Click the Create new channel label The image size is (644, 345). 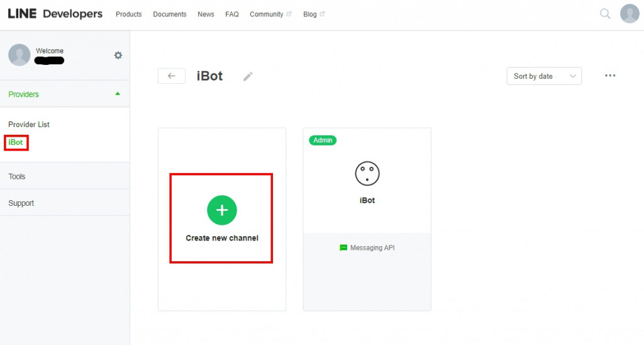pyautogui.click(x=222, y=238)
